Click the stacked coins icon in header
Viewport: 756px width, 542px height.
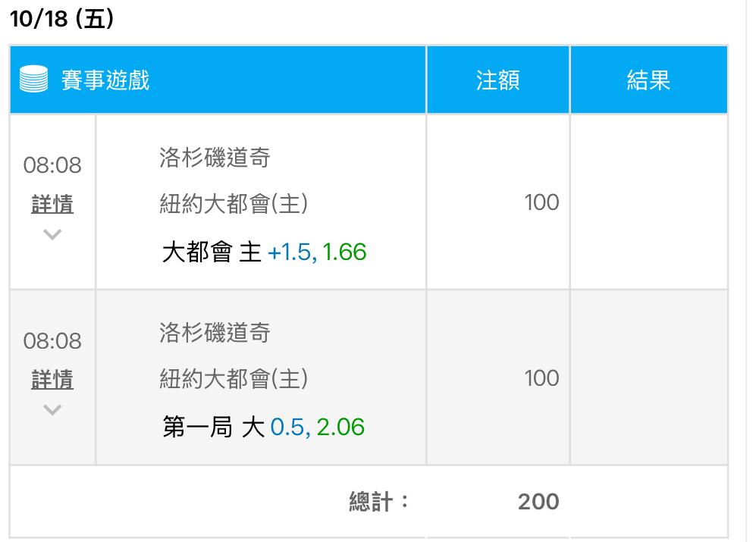coord(34,79)
